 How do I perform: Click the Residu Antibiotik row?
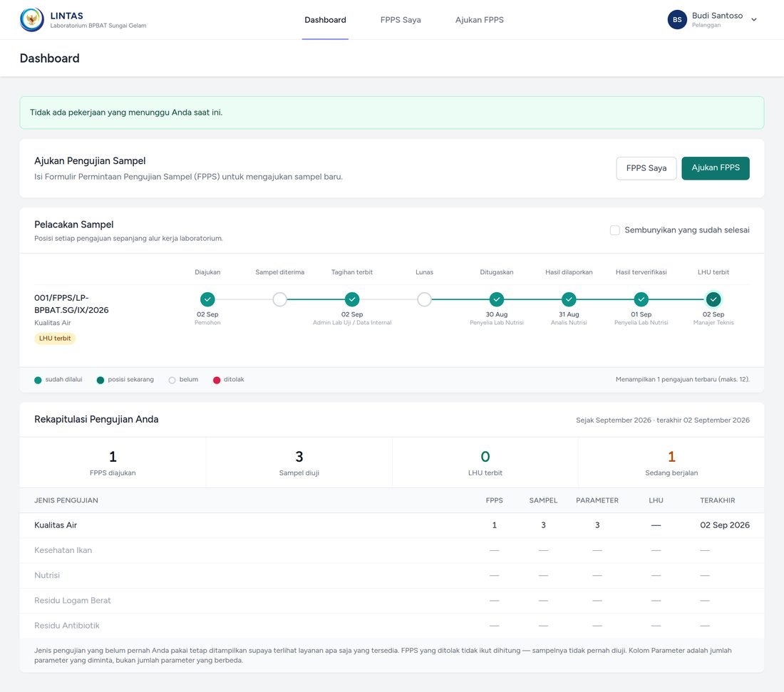[392, 626]
